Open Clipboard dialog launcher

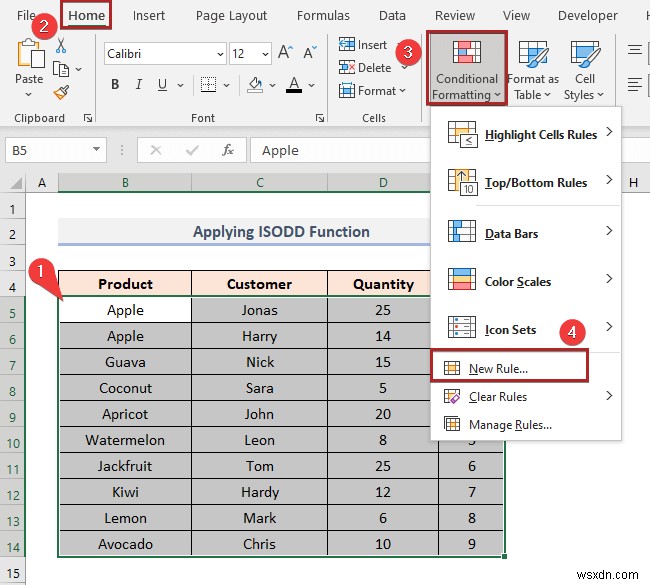tap(88, 118)
